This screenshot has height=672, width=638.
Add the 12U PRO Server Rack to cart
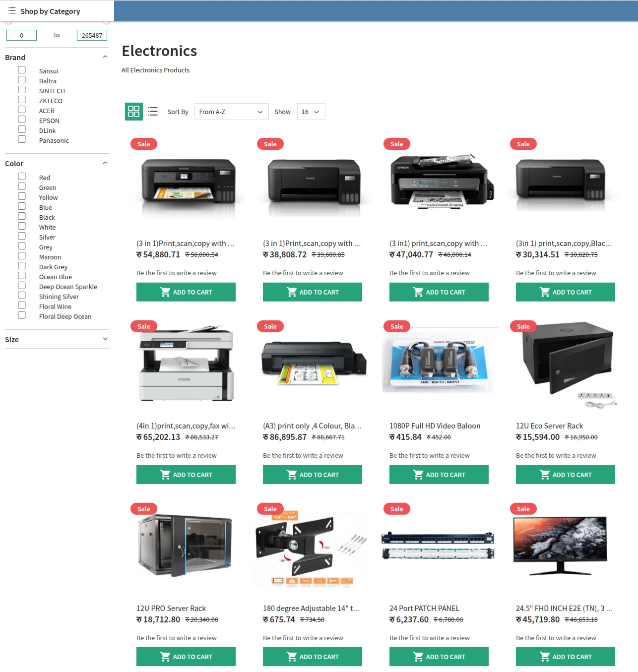186,656
